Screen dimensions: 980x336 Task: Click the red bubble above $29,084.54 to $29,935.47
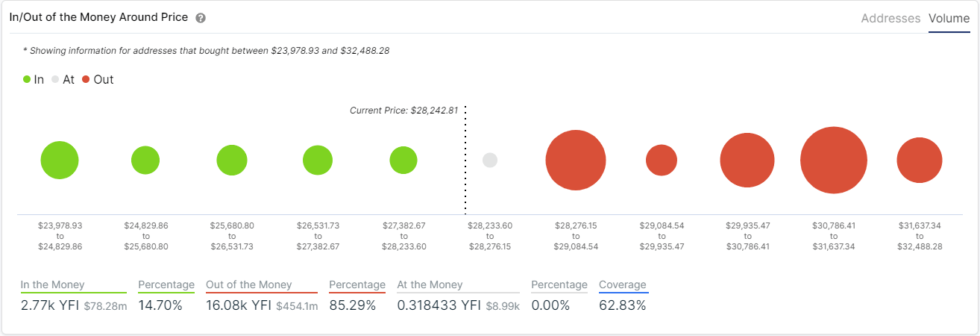pyautogui.click(x=662, y=160)
